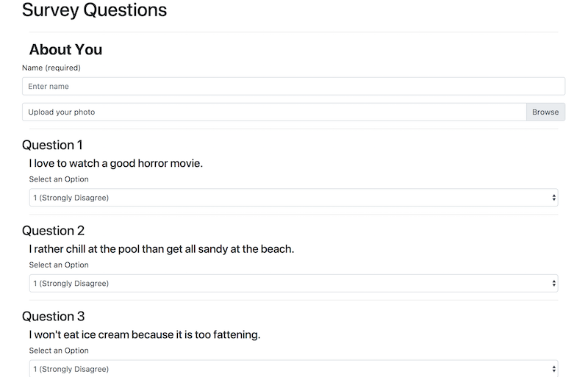Click the Upload your photo field
Screen dimensions: 588x377
point(274,112)
